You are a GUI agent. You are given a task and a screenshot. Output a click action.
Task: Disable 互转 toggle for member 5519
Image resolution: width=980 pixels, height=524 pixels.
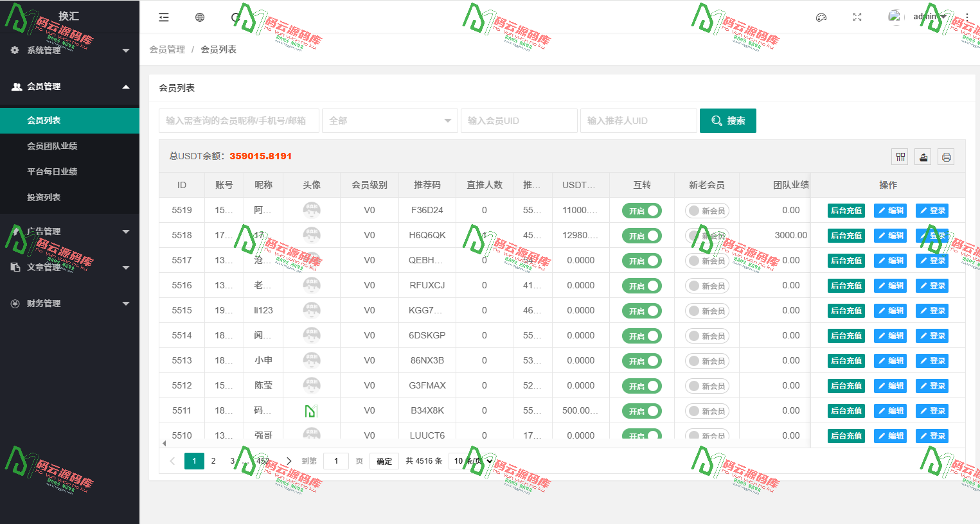click(x=642, y=210)
